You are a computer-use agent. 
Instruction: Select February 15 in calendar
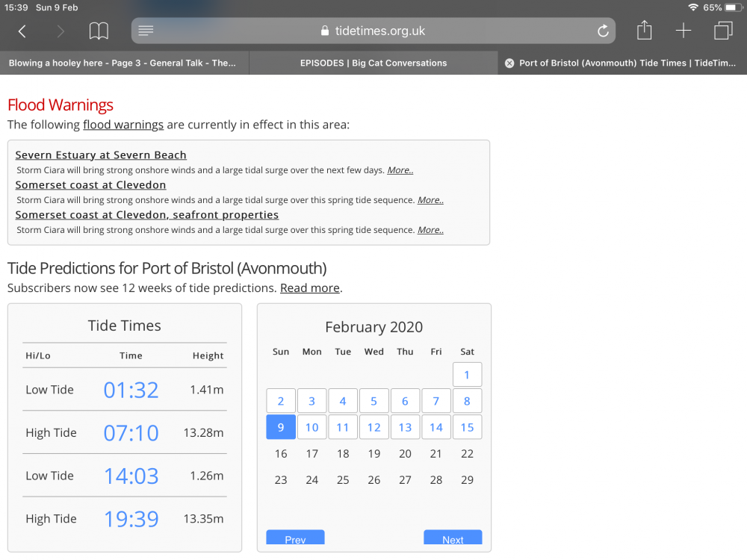pyautogui.click(x=467, y=428)
